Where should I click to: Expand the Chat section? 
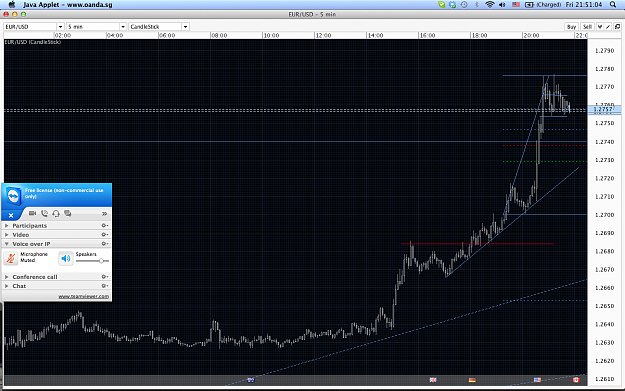6,286
